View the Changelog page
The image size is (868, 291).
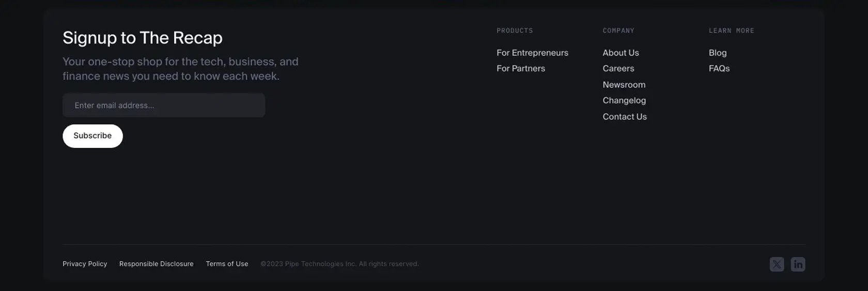tap(624, 100)
